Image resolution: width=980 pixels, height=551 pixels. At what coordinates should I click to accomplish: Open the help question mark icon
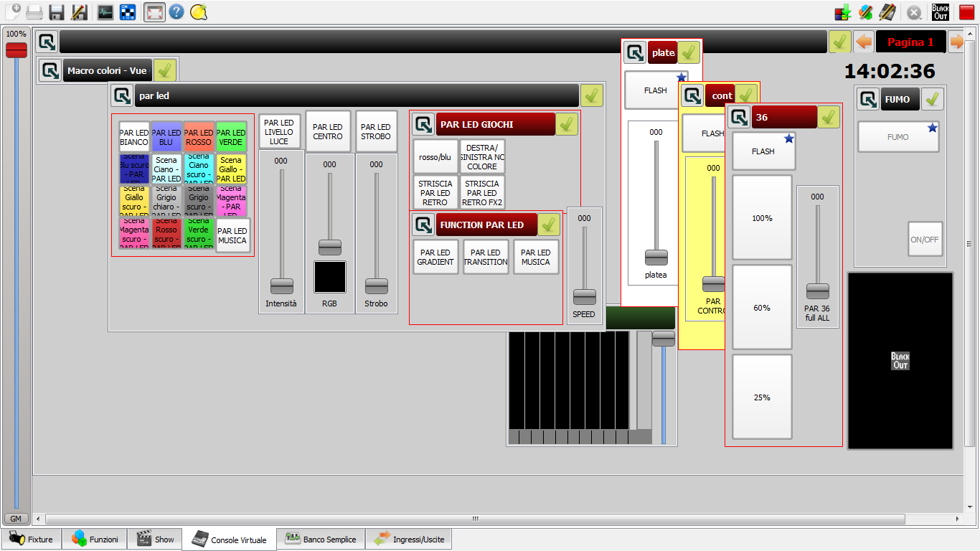point(176,11)
